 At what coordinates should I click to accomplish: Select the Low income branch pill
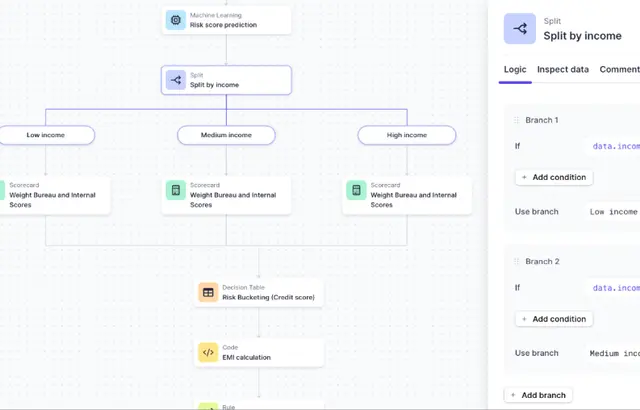pos(47,135)
